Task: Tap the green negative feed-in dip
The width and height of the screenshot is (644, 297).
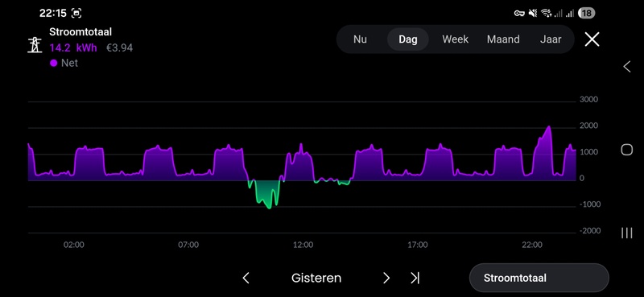Action: tap(266, 193)
